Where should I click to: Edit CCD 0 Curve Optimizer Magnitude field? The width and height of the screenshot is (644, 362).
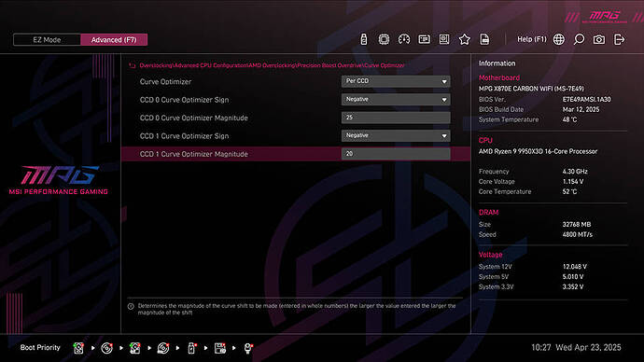[396, 118]
